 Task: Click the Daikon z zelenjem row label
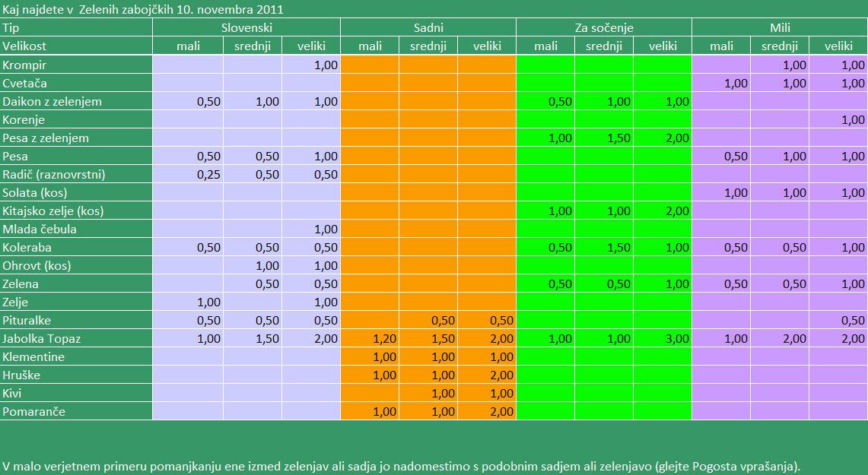pyautogui.click(x=52, y=102)
